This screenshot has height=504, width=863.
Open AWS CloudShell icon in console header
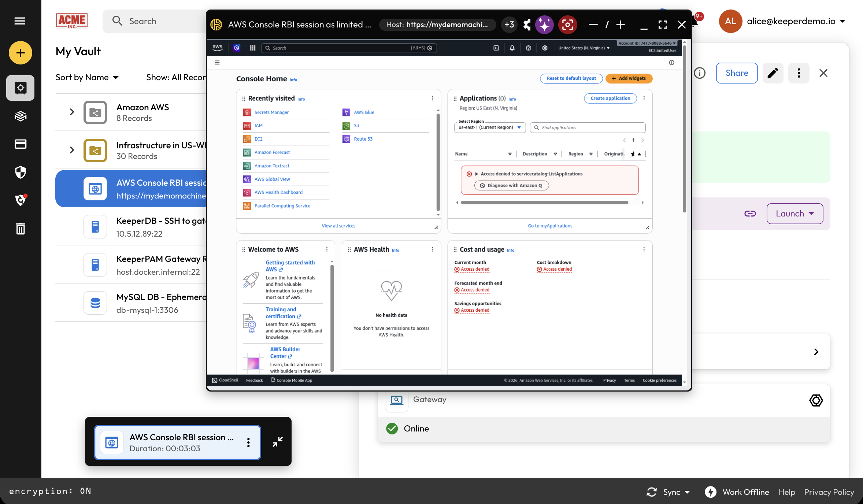[x=496, y=48]
